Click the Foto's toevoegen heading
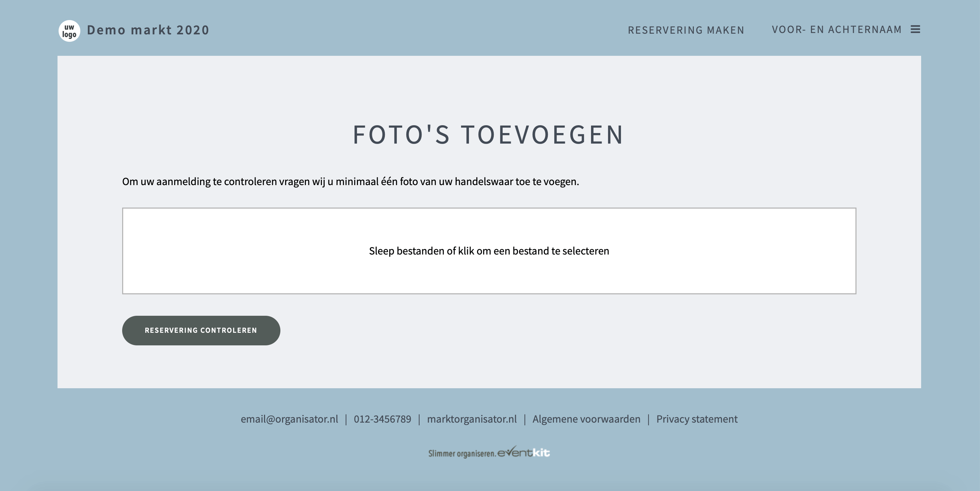980x491 pixels. (489, 135)
